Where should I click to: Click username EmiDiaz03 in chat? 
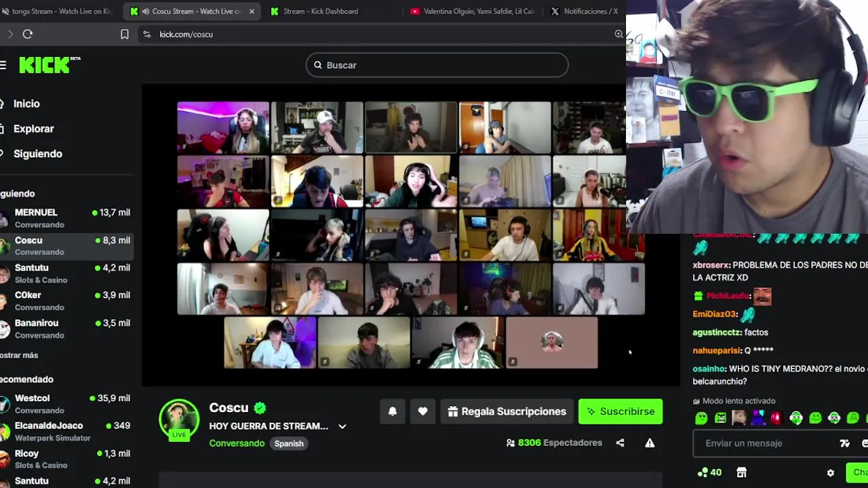(714, 314)
